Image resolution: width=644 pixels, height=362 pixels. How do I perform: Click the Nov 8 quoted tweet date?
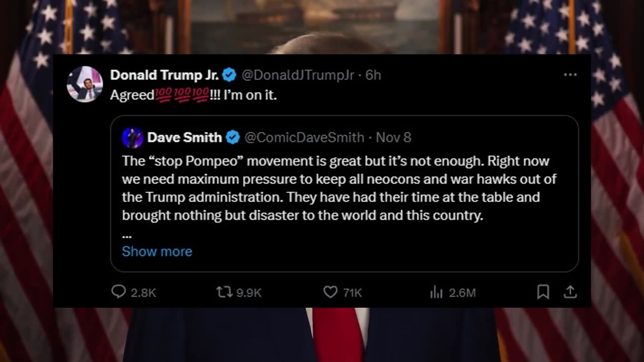393,137
